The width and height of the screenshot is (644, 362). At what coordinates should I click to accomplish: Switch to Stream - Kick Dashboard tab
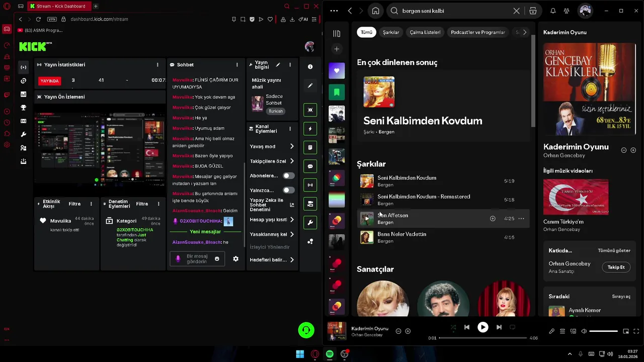click(59, 6)
